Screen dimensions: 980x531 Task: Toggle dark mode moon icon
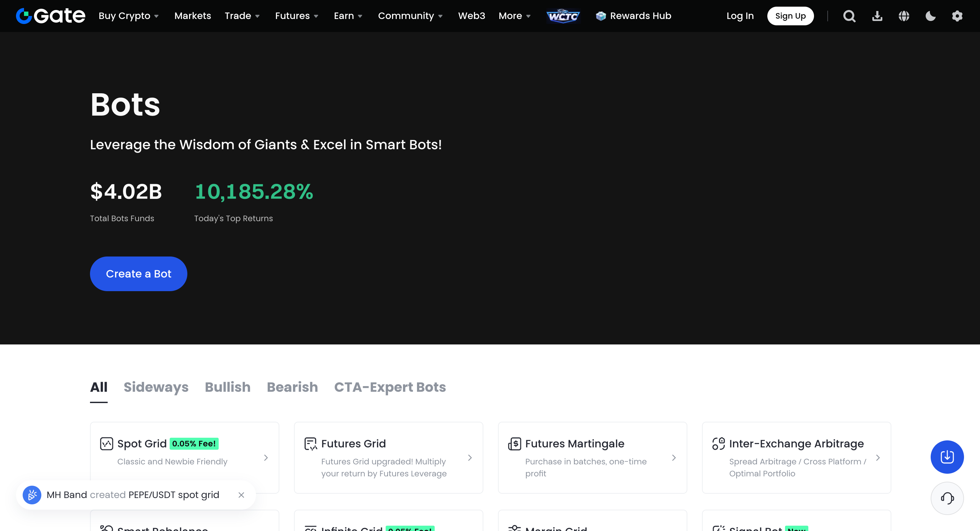[x=930, y=16]
